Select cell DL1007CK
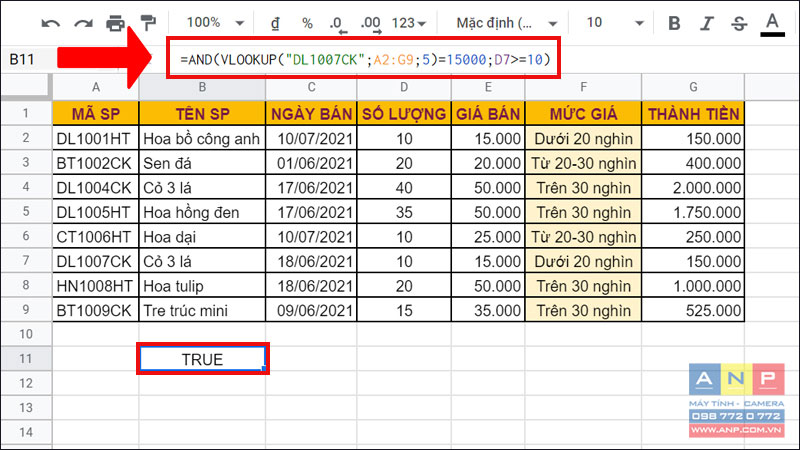Screen dimensions: 800x450 (96, 261)
